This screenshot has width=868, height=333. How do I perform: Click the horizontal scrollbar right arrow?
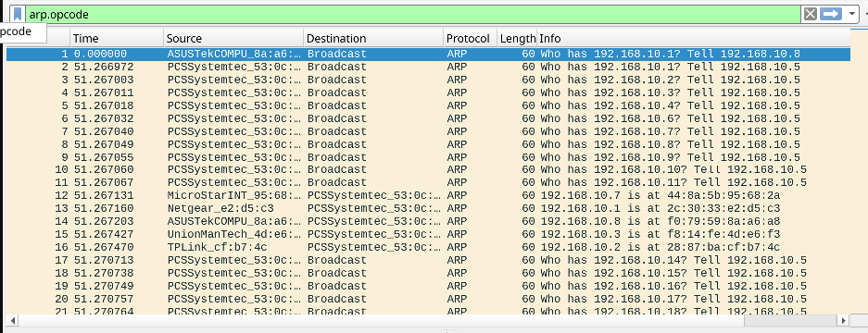click(x=843, y=321)
